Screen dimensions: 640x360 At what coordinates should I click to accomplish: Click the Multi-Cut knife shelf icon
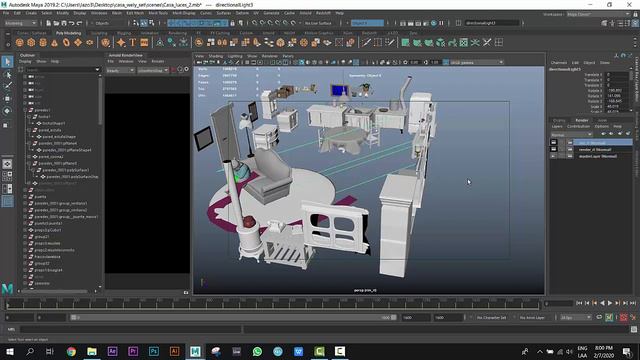pyautogui.click(x=366, y=42)
